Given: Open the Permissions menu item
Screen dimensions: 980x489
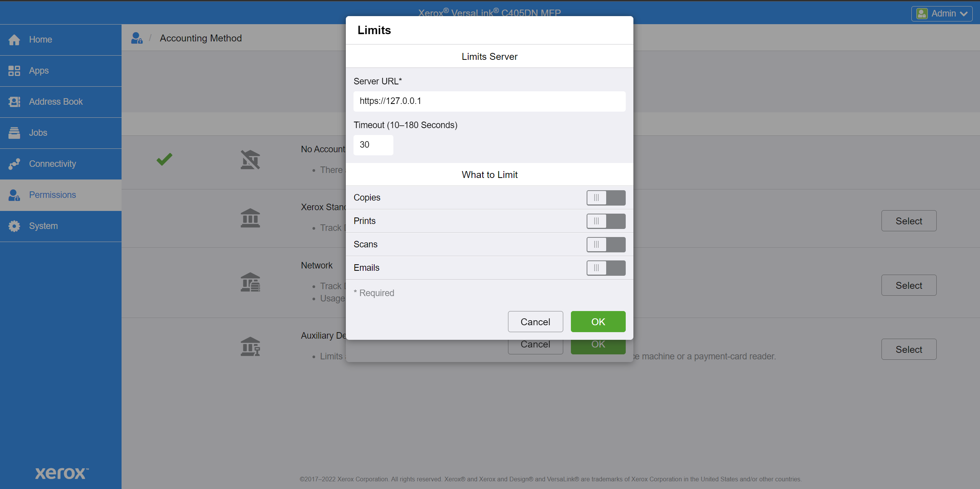Looking at the screenshot, I should pyautogui.click(x=53, y=195).
